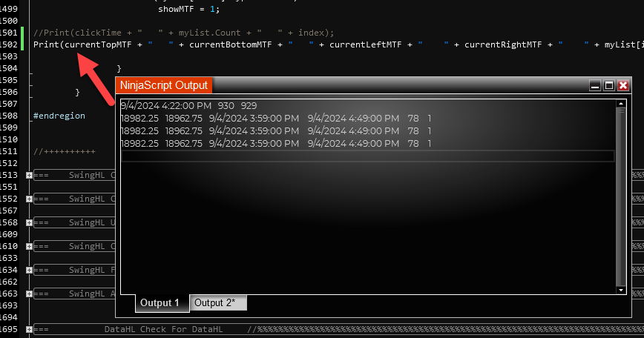Place cursor on Print(currentTopMTF code line
The width and height of the screenshot is (644, 338).
point(338,44)
